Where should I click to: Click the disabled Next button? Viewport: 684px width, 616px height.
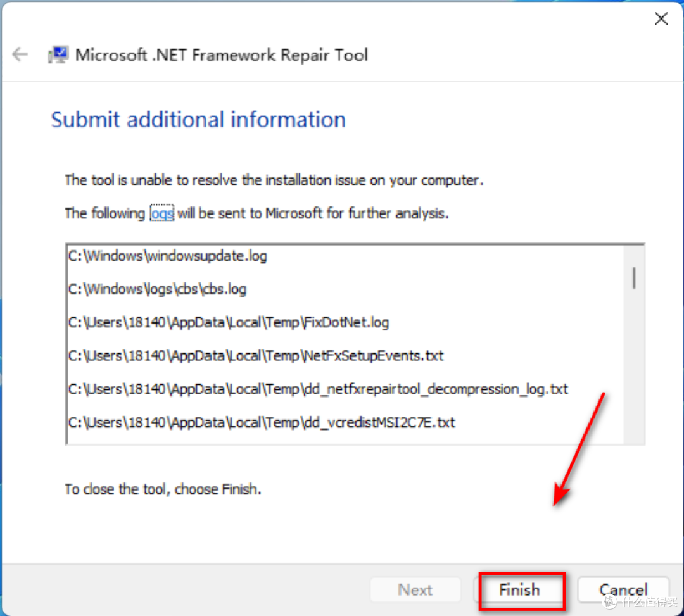point(415,589)
